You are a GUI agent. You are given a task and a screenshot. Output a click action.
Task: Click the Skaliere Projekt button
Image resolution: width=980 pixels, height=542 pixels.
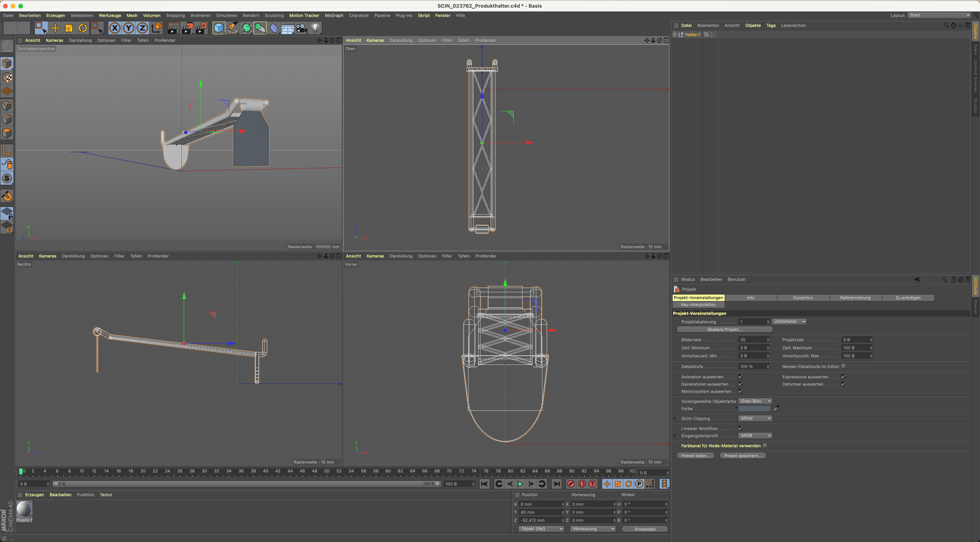tap(724, 330)
